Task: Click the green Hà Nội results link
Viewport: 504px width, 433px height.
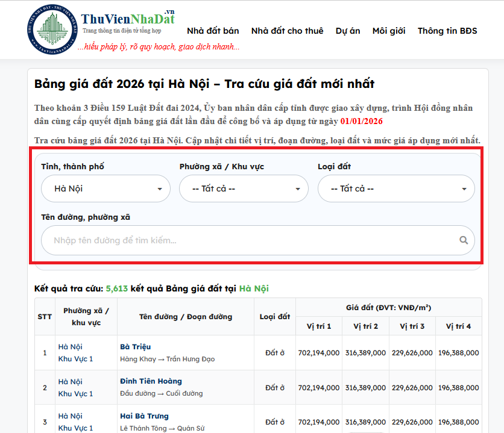Action: [254, 288]
